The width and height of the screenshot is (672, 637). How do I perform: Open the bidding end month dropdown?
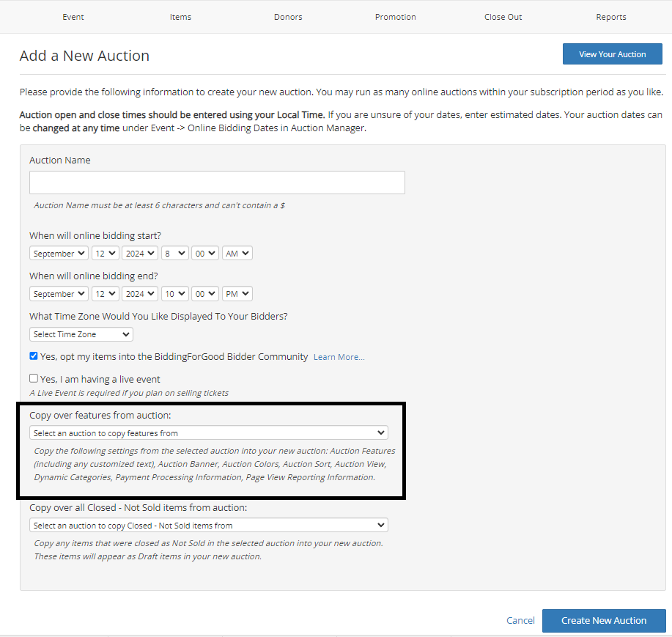coord(59,294)
